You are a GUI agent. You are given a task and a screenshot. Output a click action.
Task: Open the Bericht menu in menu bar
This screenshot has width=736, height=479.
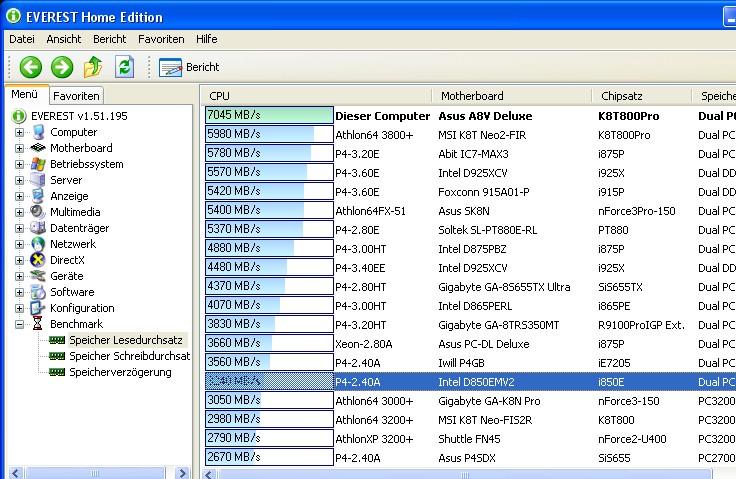coord(109,39)
